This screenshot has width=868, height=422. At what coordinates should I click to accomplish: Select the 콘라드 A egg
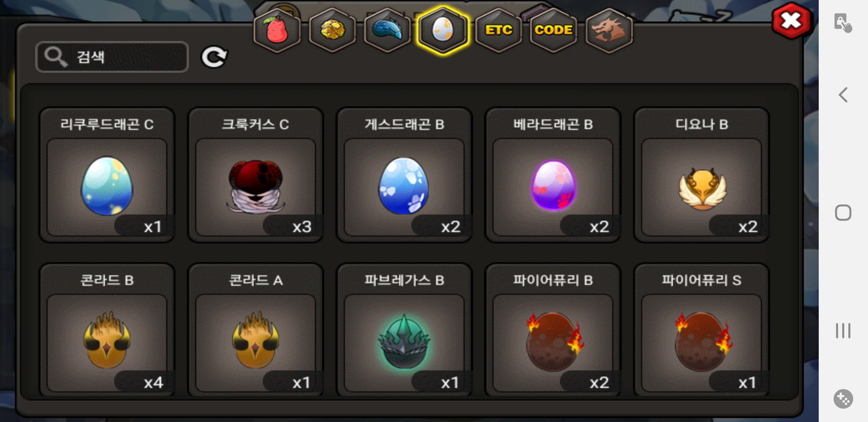(x=255, y=330)
